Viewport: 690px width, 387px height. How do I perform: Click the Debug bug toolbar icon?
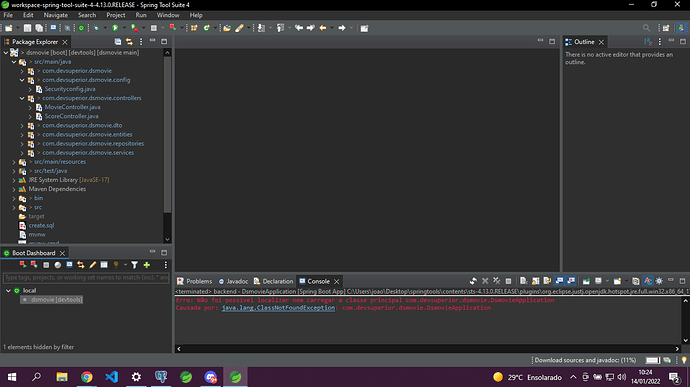pyautogui.click(x=96, y=28)
